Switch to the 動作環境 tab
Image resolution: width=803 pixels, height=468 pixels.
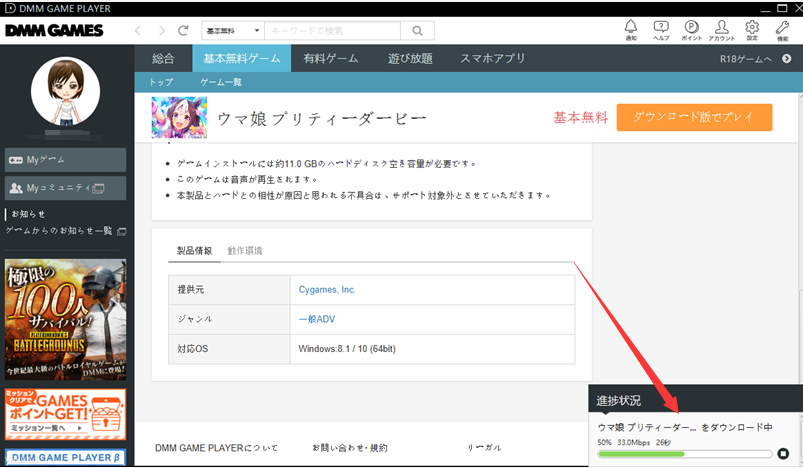tap(245, 250)
